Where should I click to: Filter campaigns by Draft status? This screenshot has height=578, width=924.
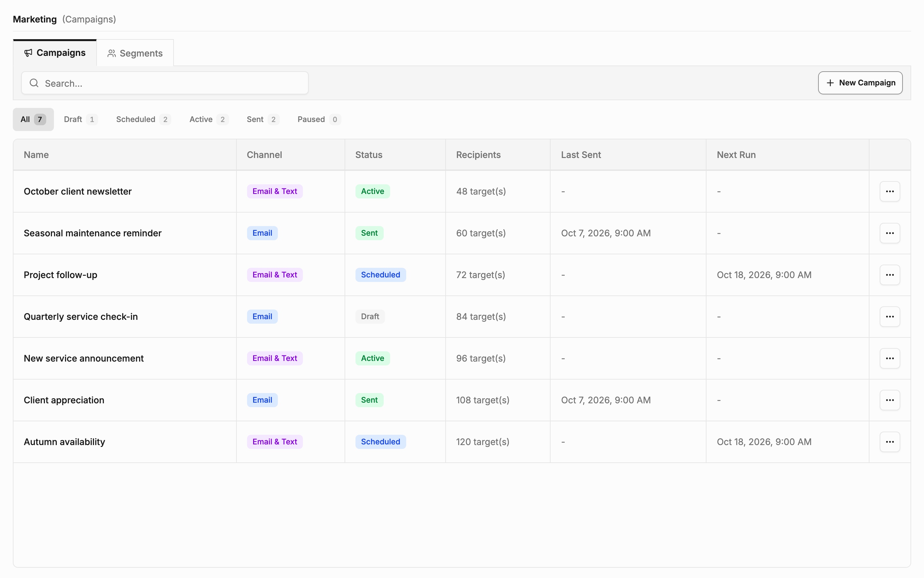pos(81,119)
